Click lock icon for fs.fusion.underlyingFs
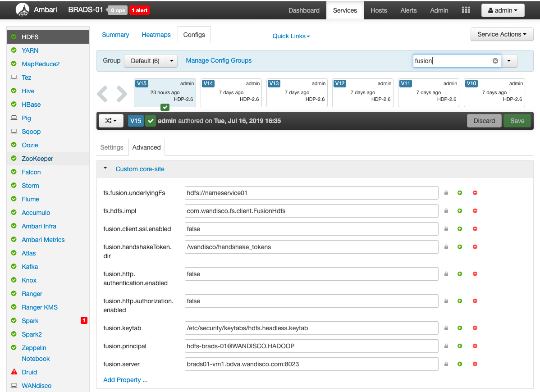 click(446, 193)
